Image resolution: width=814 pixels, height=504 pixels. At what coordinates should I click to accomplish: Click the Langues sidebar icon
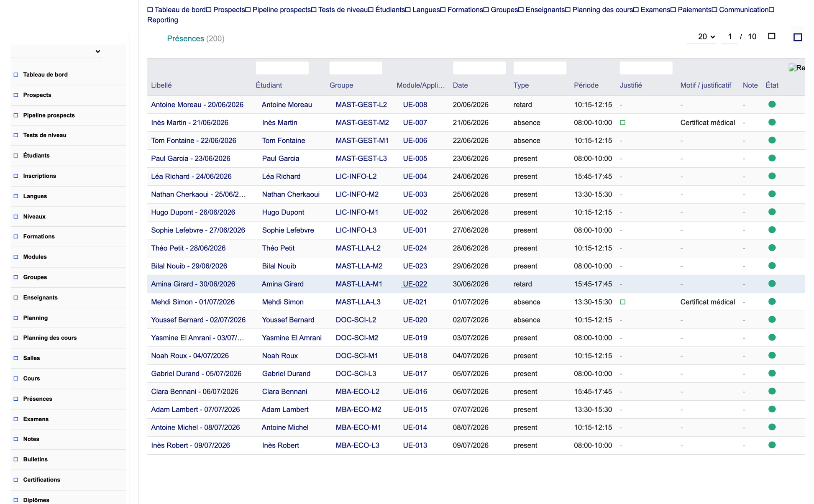point(16,196)
